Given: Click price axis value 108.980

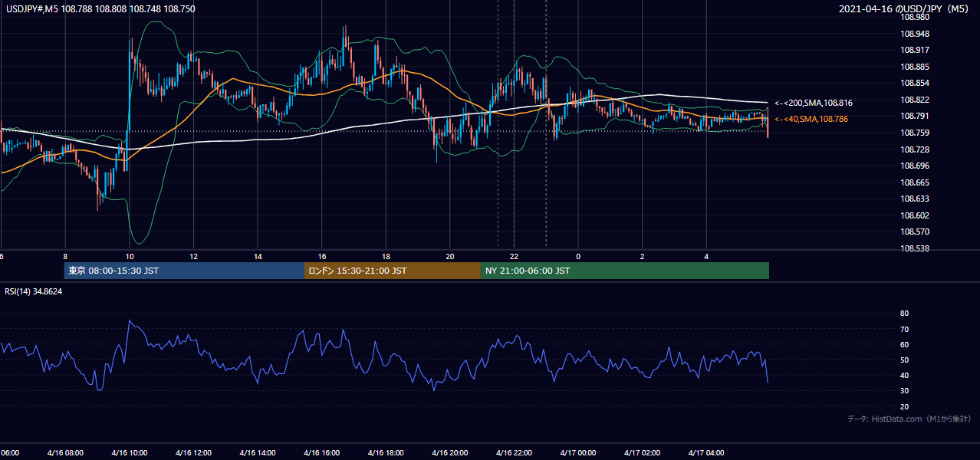Looking at the screenshot, I should pyautogui.click(x=914, y=17).
